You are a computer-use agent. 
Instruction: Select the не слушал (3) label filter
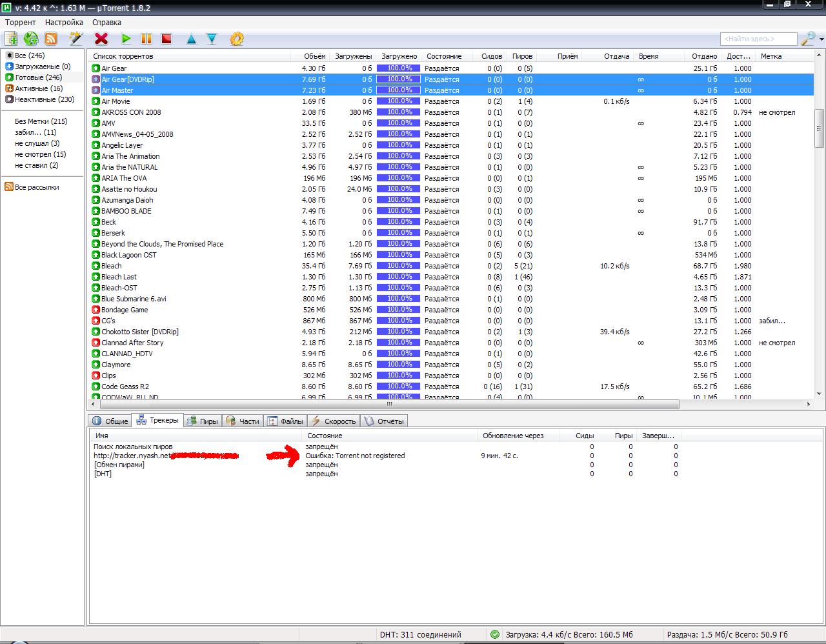click(x=37, y=143)
